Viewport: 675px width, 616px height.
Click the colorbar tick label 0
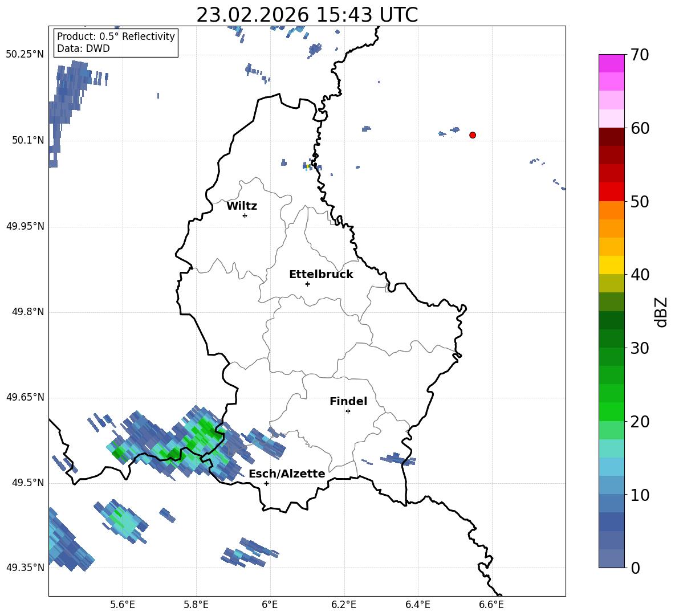[635, 568]
